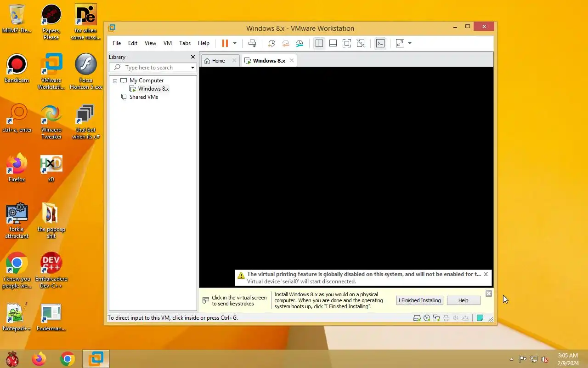Toggle the library sidebar view
The width and height of the screenshot is (588, 368).
[x=319, y=43]
